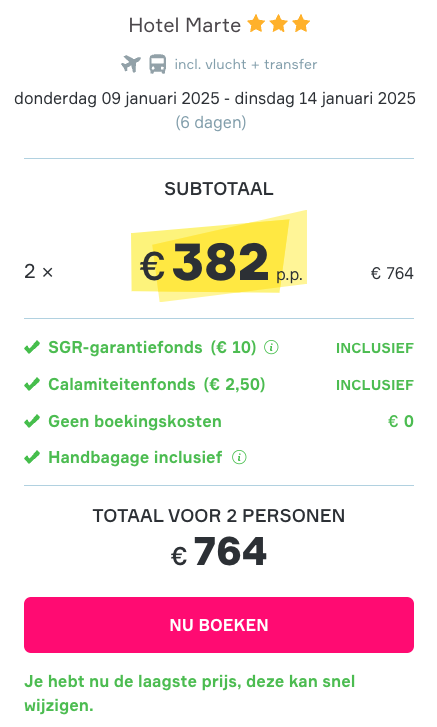The height and width of the screenshot is (727, 437).
Task: Open SGR-garantiefonds info icon
Action: (x=271, y=347)
